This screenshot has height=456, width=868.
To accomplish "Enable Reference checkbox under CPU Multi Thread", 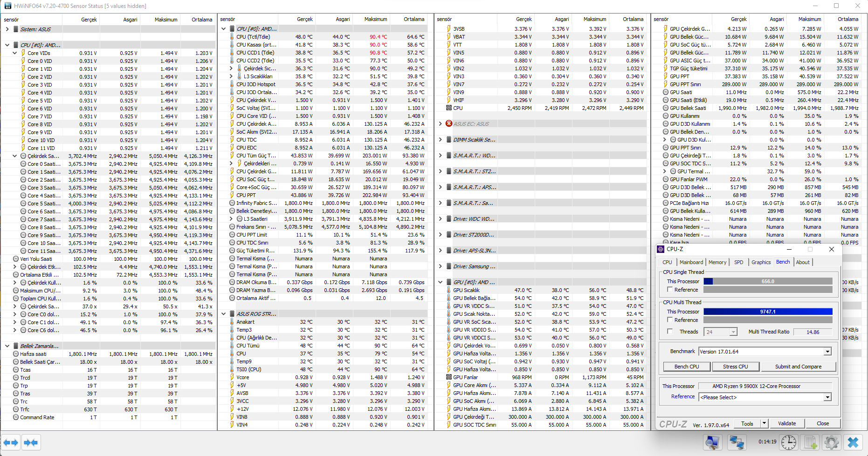I will [x=670, y=320].
